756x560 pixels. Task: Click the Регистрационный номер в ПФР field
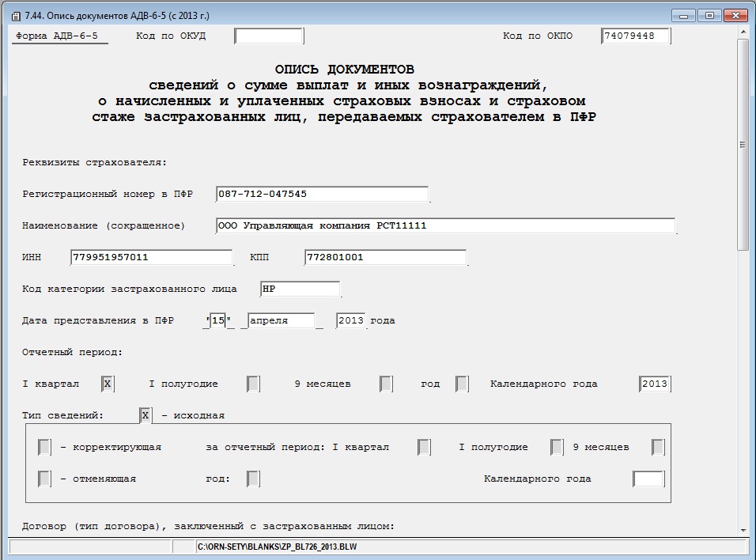pyautogui.click(x=322, y=194)
